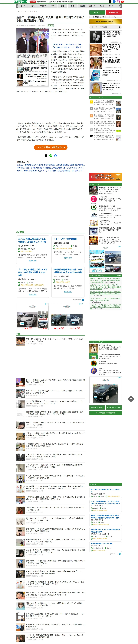Click the 詰将棋 shogi piece icon
This screenshot has width=138, height=644.
(94, 348)
